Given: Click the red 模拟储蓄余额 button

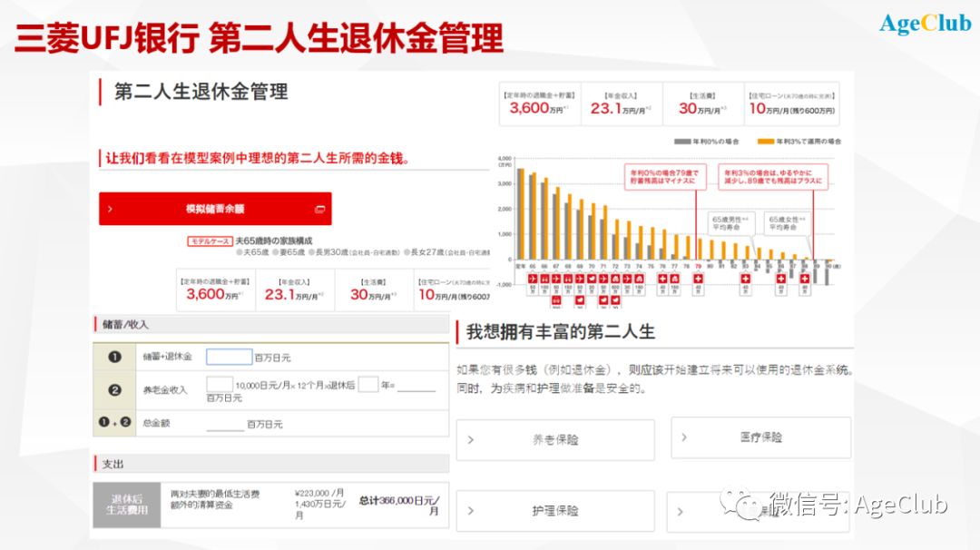Looking at the screenshot, I should click(215, 209).
